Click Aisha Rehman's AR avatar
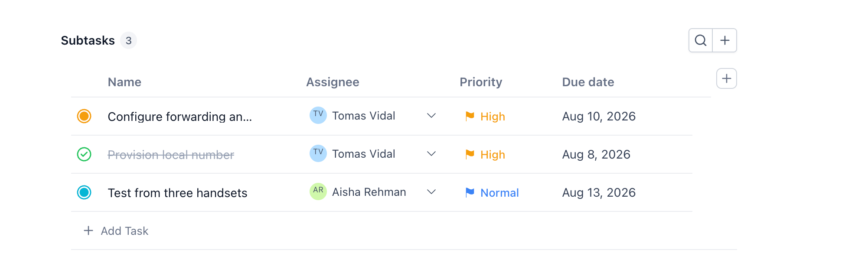The image size is (868, 266). pyautogui.click(x=318, y=191)
